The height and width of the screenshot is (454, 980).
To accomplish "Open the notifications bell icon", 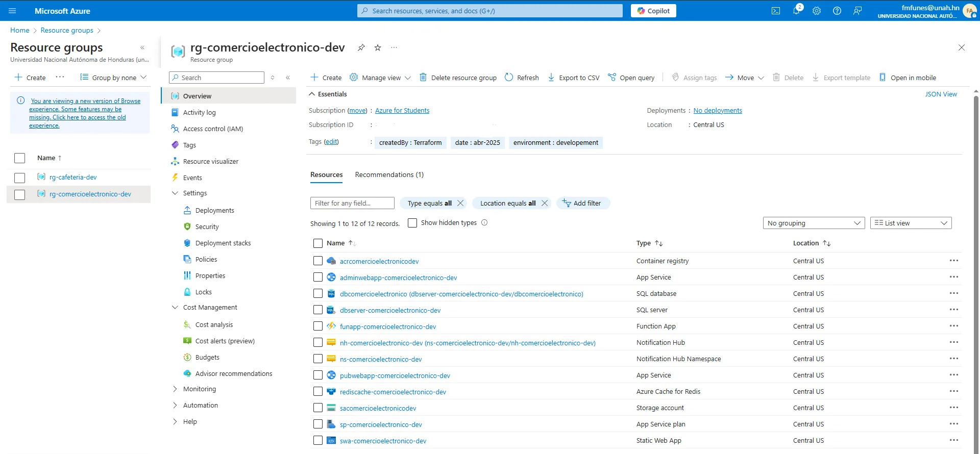I will [x=796, y=11].
